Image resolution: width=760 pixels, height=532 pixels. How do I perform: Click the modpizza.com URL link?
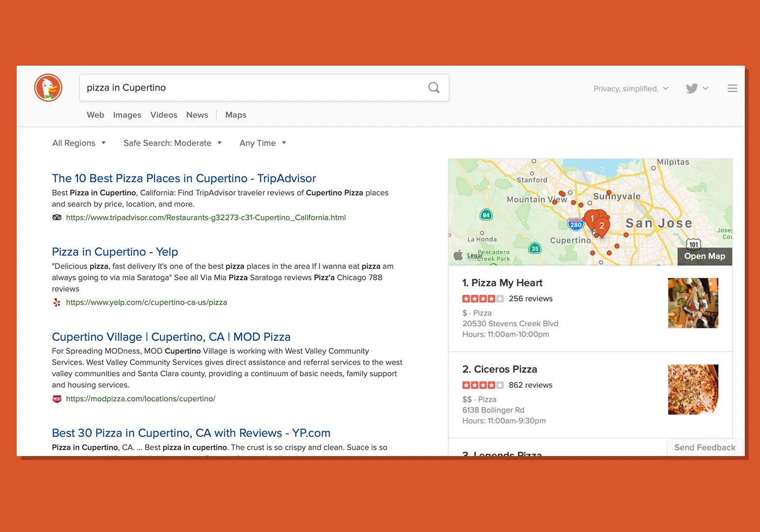pyautogui.click(x=141, y=399)
